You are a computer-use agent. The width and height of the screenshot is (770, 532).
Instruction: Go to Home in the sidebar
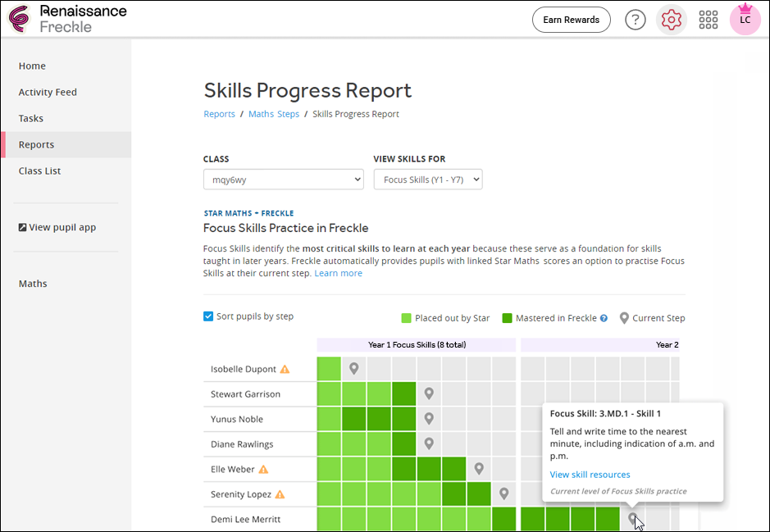tap(32, 66)
